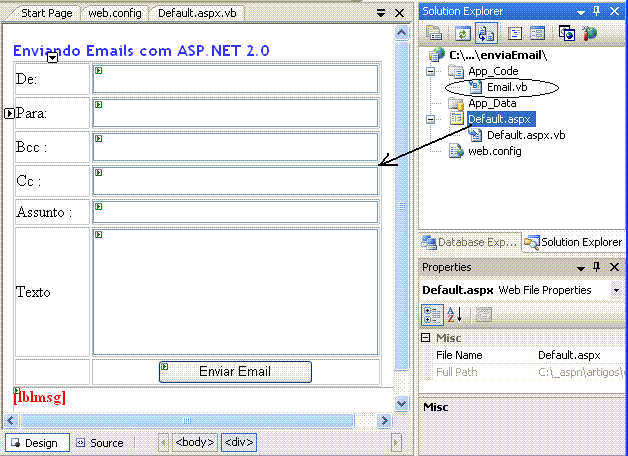Toggle auto-hide pin on Solution Explorer
This screenshot has width=628, height=456.
pos(597,11)
